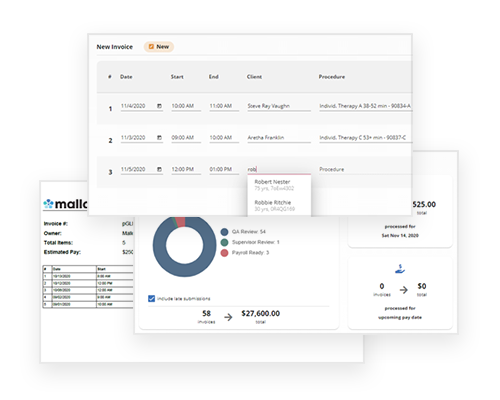The height and width of the screenshot is (400, 500).
Task: Click arrow between 58 invoices and $27,600.00
Action: 228,317
